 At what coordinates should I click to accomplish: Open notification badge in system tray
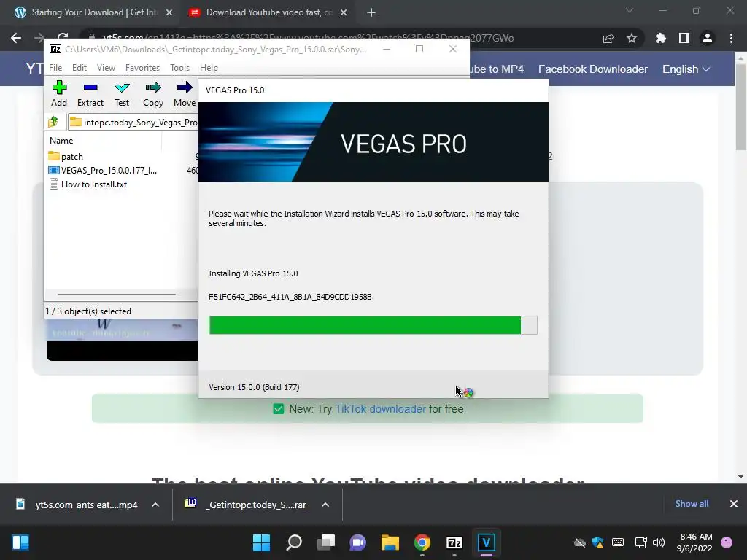coord(727,542)
